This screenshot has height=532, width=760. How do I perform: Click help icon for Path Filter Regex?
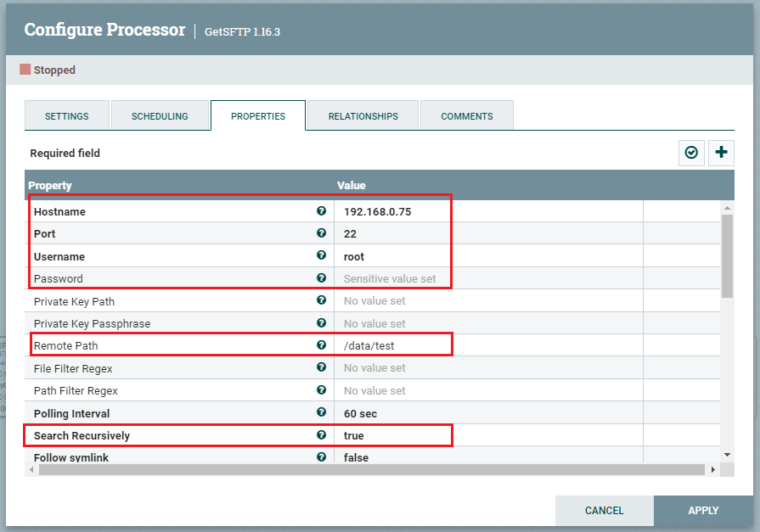[321, 390]
